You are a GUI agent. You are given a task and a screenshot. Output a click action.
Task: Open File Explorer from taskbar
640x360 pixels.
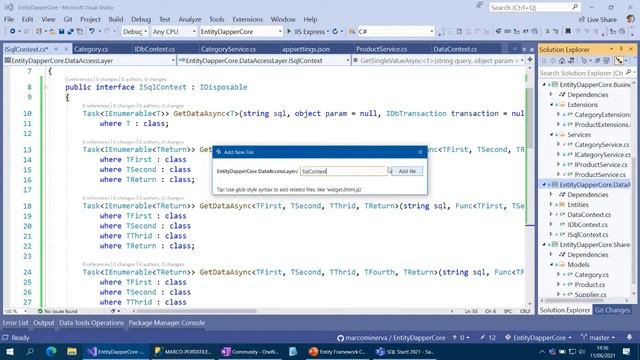72,351
